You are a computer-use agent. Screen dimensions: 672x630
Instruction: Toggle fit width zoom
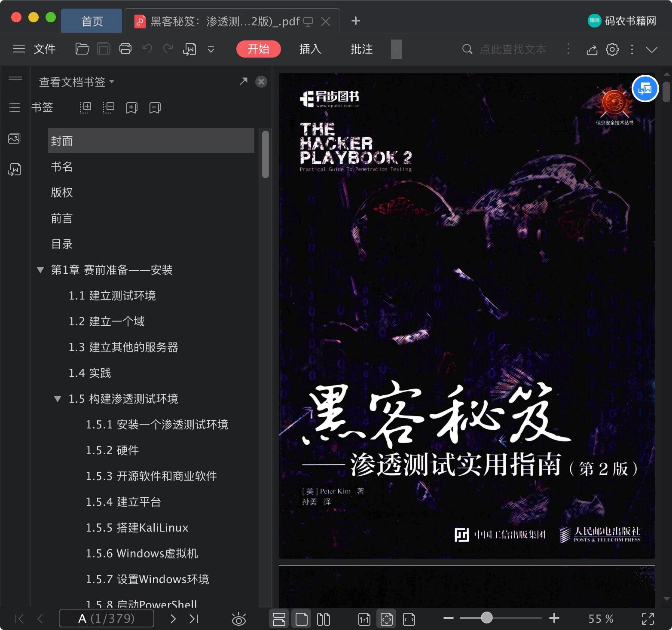409,619
